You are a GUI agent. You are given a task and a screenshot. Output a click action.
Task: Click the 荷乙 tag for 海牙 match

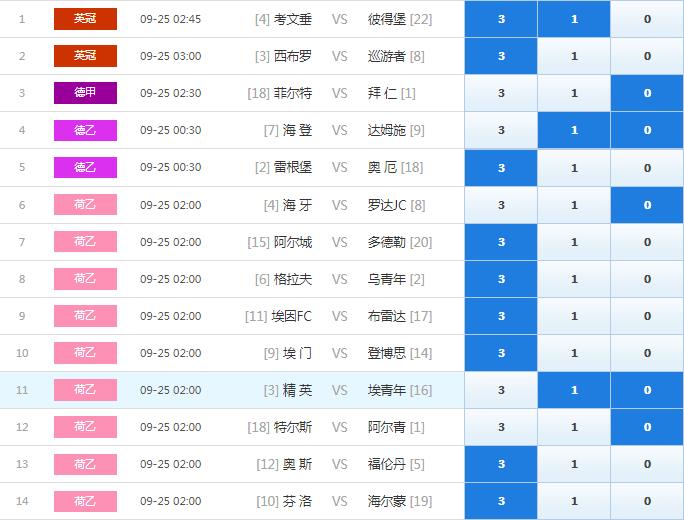[x=85, y=205]
